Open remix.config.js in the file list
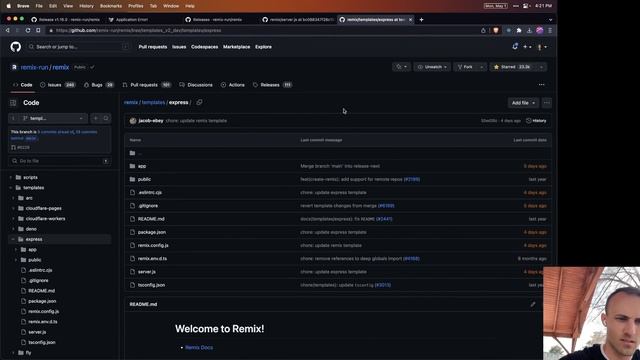Screen dimensions: 640x360 153,245
